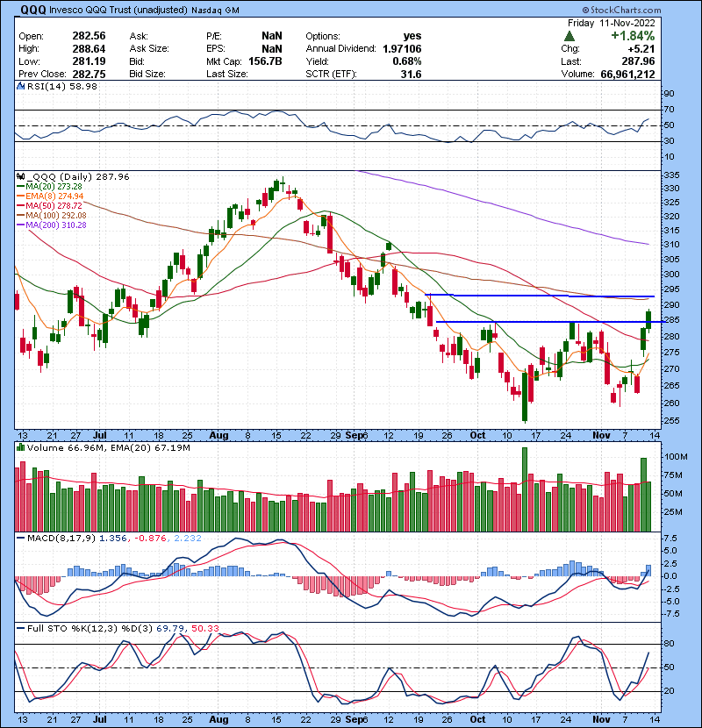Click the 'P/E:' label
This screenshot has height=728, width=702.
pyautogui.click(x=214, y=36)
